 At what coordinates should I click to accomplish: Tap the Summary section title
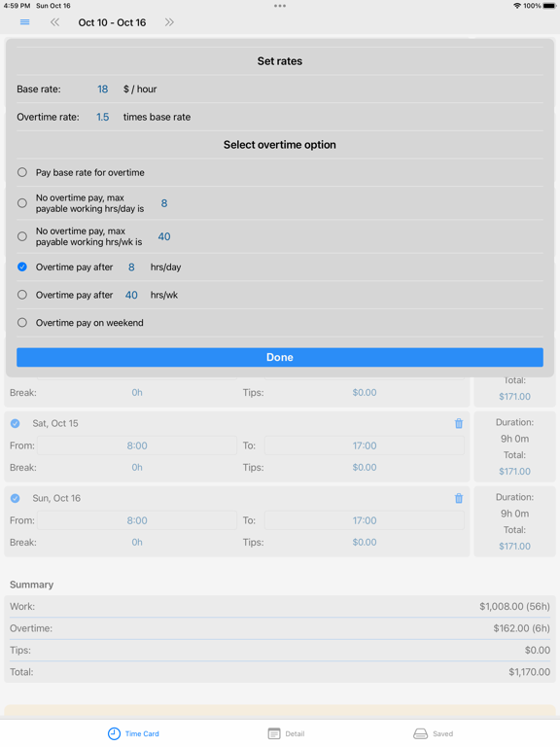(x=31, y=585)
